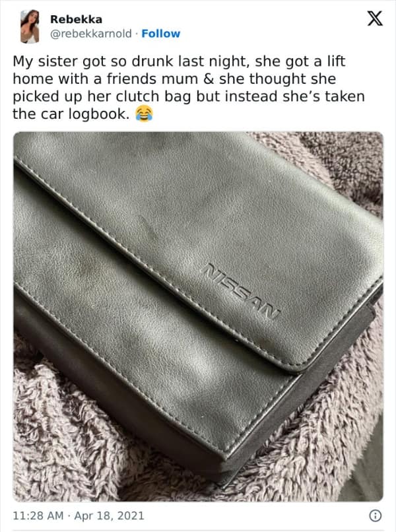Open the tweet info circle icon

tap(375, 515)
